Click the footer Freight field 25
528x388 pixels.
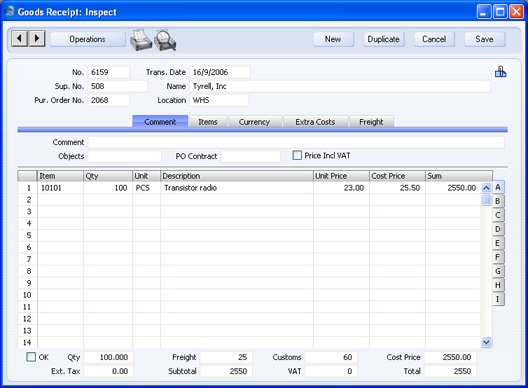coord(226,357)
